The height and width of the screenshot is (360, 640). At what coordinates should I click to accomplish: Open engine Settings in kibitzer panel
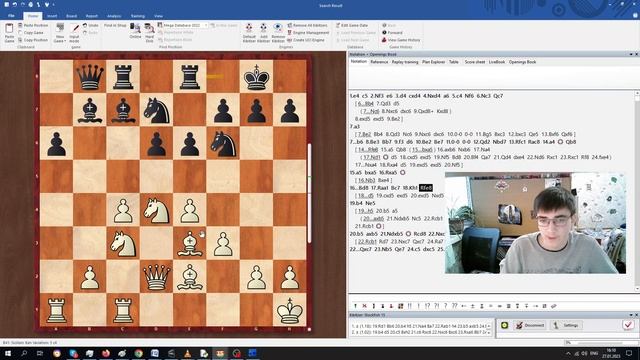[566, 325]
